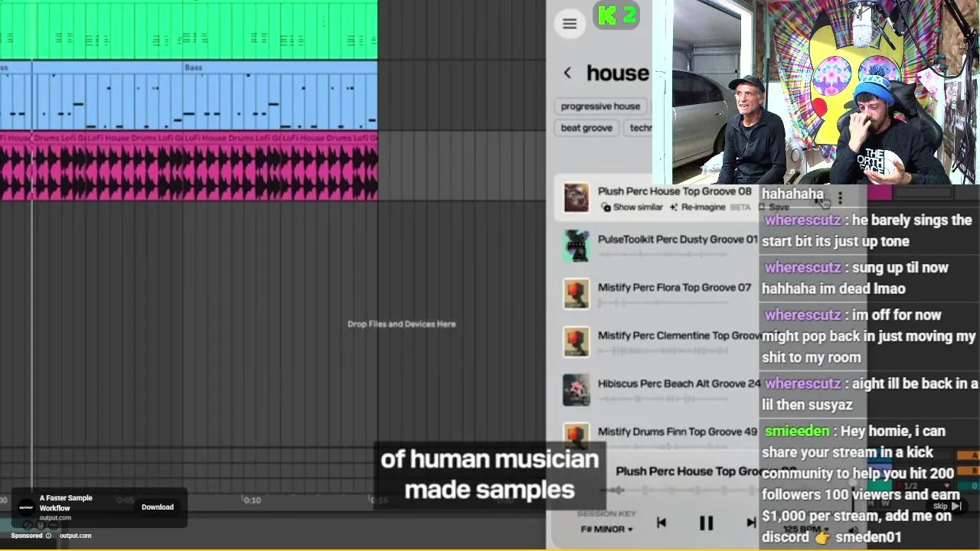The image size is (980, 551).
Task: Select the green MIDI clip on top track
Action: [188, 29]
